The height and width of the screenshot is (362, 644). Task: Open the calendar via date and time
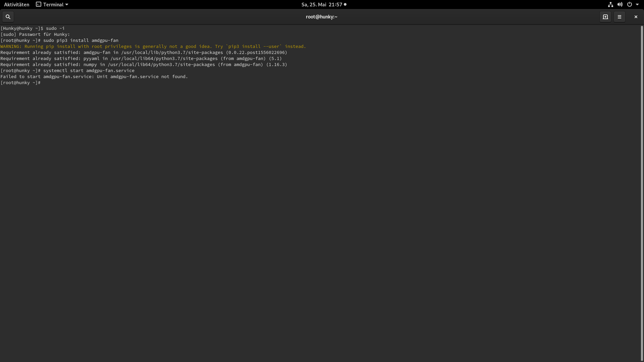tap(321, 5)
